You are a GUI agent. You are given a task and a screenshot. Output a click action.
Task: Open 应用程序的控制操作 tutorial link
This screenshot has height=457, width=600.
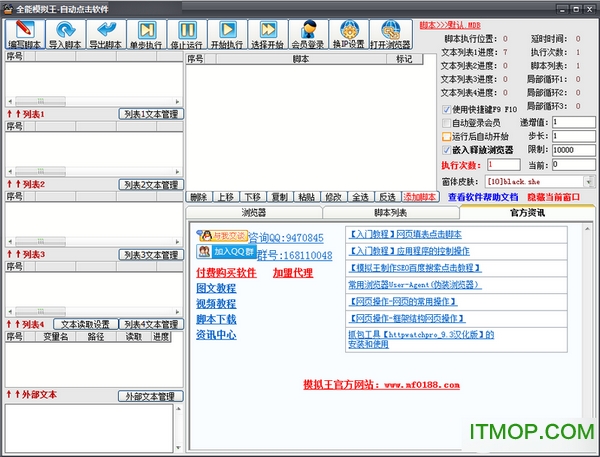pos(409,251)
